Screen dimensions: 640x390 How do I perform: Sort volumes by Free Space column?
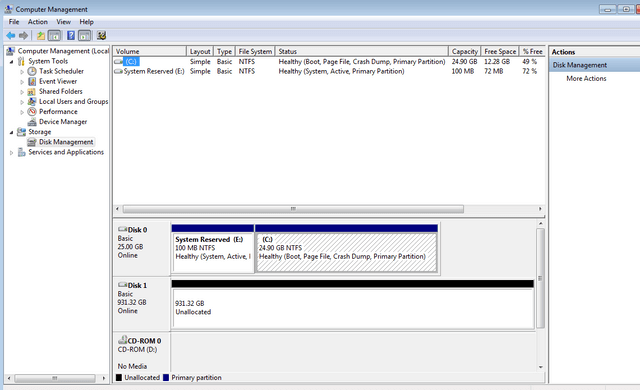coord(500,51)
